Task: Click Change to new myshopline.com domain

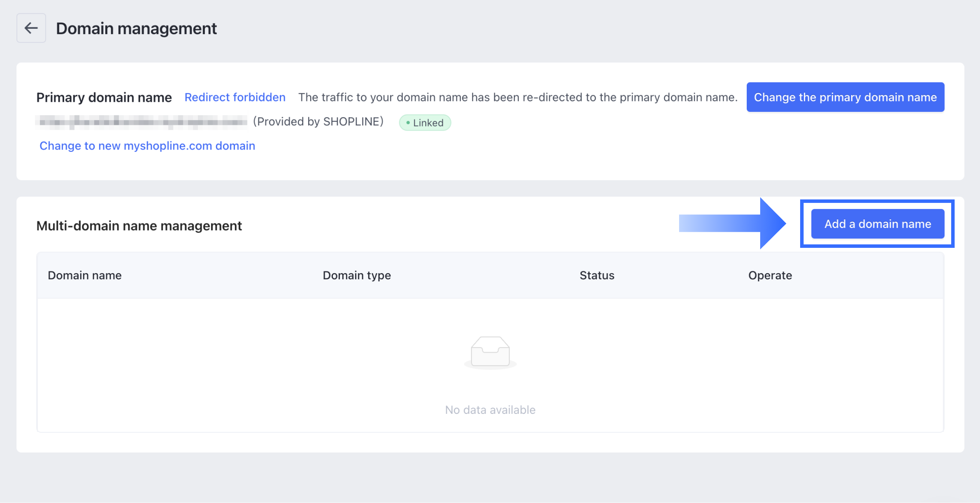Action: pyautogui.click(x=147, y=146)
